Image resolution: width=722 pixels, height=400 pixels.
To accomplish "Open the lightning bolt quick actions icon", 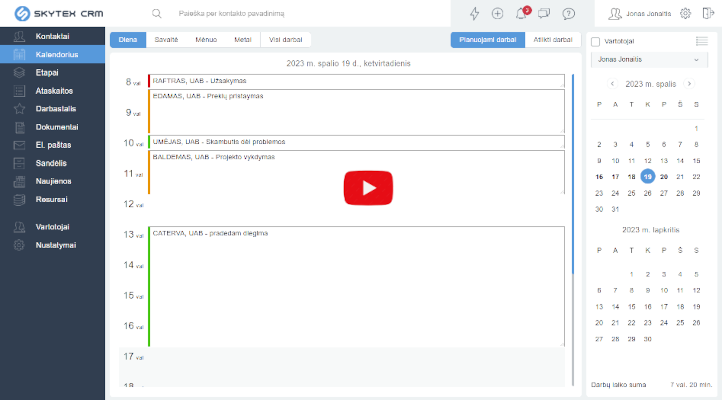I will pos(474,14).
